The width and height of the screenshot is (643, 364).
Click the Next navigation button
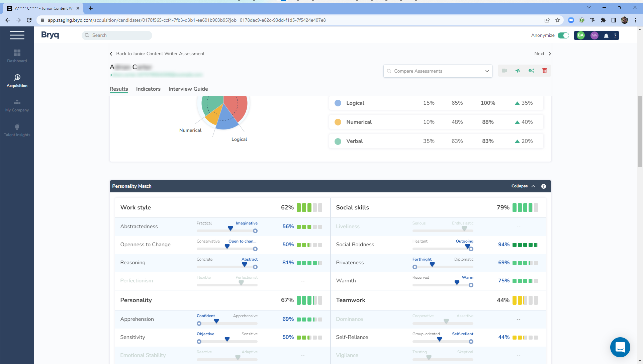[542, 54]
